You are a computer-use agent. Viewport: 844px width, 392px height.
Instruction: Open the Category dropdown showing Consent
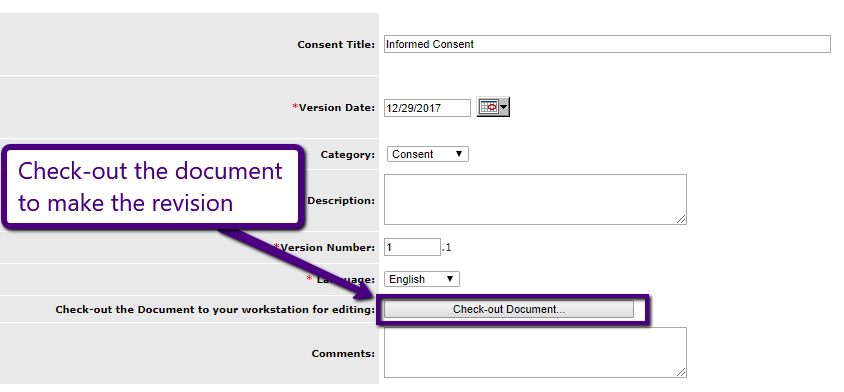click(428, 154)
